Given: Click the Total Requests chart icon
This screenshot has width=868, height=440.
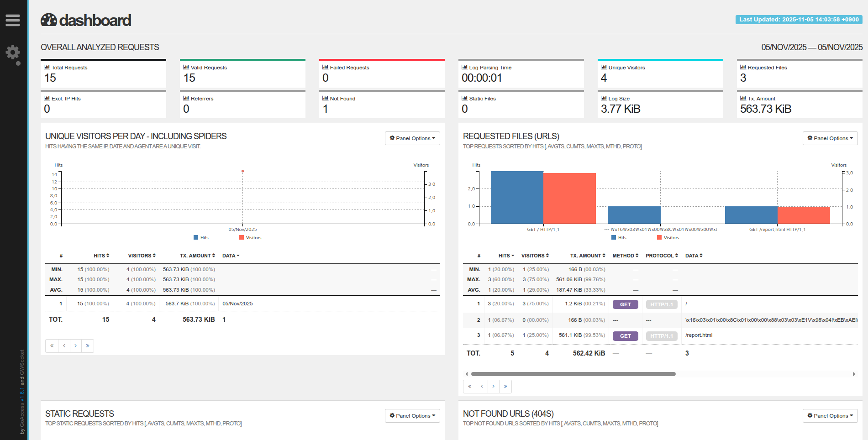Looking at the screenshot, I should click(47, 67).
